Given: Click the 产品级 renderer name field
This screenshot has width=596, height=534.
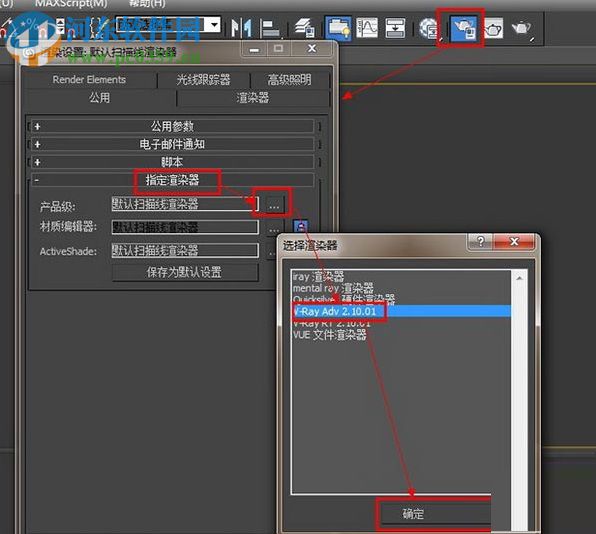Looking at the screenshot, I should click(x=185, y=204).
